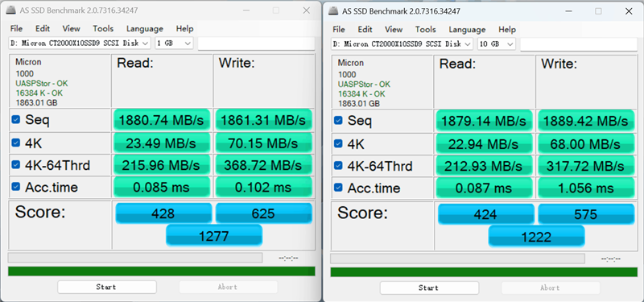
Task: Open the View menu in right window
Action: click(394, 30)
